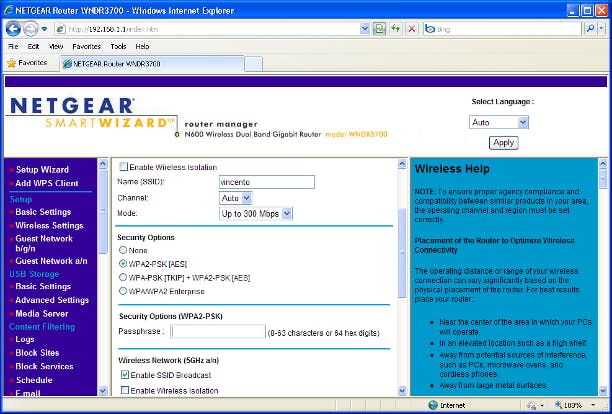Open Add WPS Client link

click(47, 183)
